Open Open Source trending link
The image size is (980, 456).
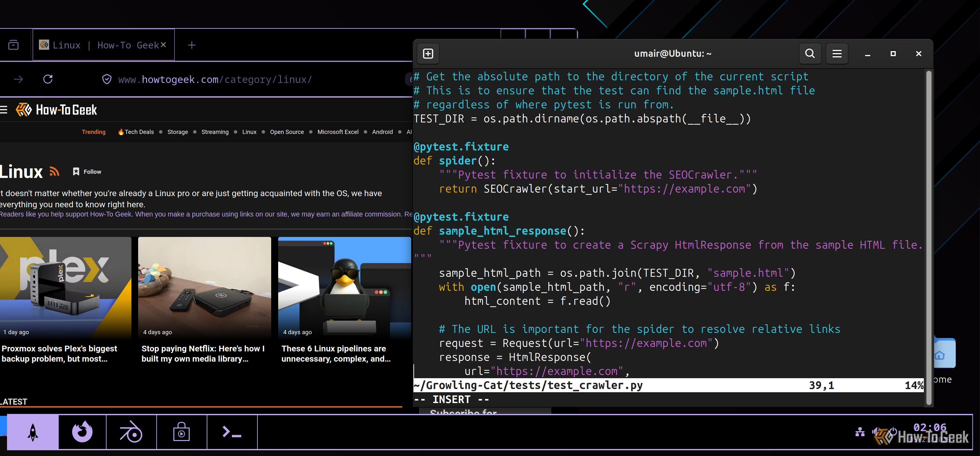[x=287, y=132]
